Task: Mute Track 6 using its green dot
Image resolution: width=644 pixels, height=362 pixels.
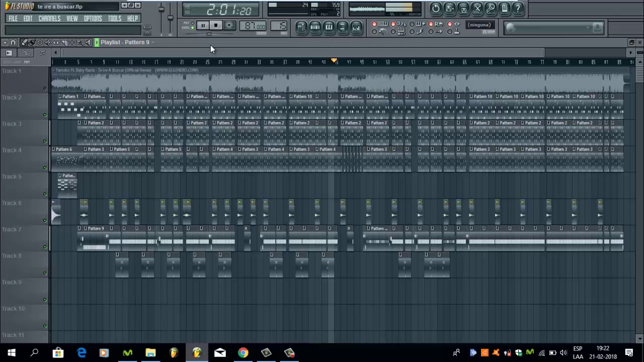Action: point(45,221)
